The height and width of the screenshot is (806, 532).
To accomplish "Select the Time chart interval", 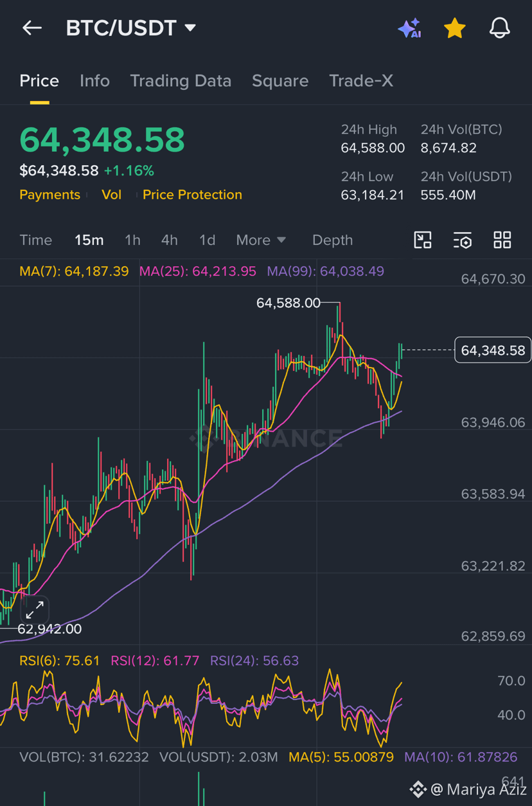I will (35, 240).
